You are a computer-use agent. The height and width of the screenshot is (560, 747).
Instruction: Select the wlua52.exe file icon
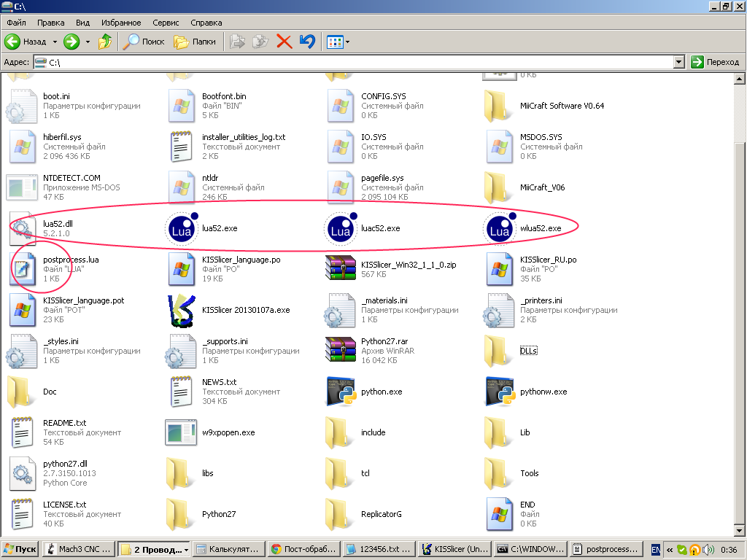click(498, 229)
